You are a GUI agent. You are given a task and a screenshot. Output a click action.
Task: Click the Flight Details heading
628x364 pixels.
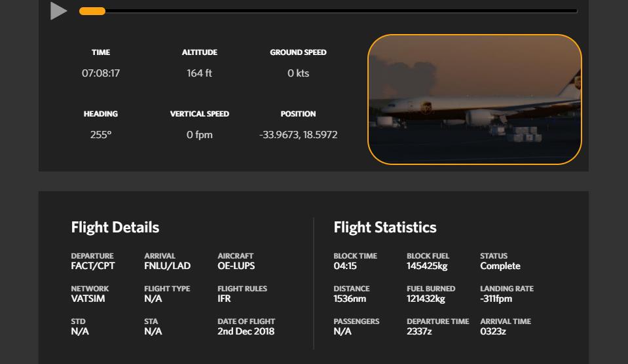coord(115,227)
